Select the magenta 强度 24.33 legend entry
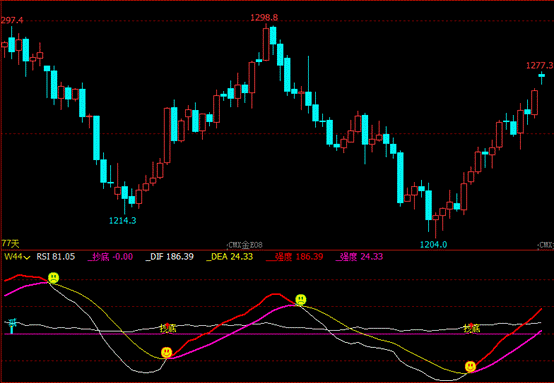This screenshot has height=383, width=554. [x=359, y=257]
